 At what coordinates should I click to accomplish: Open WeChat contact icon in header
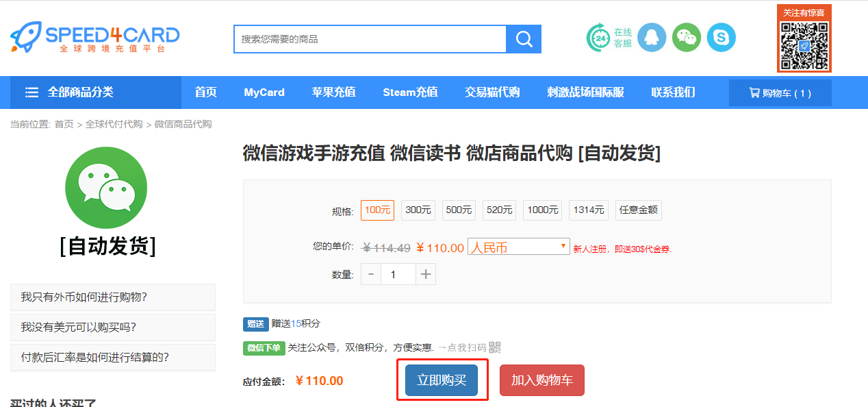(x=687, y=37)
